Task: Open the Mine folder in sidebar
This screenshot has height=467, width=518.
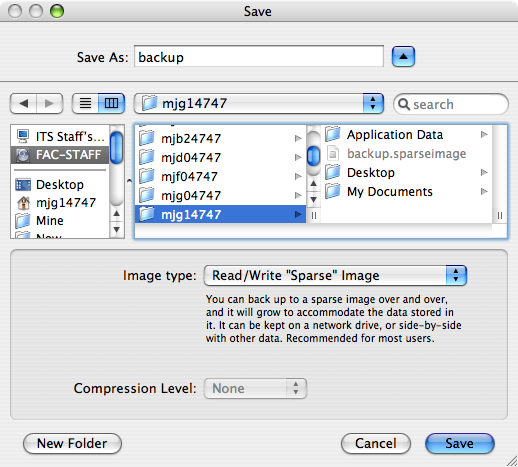Action: point(60,221)
